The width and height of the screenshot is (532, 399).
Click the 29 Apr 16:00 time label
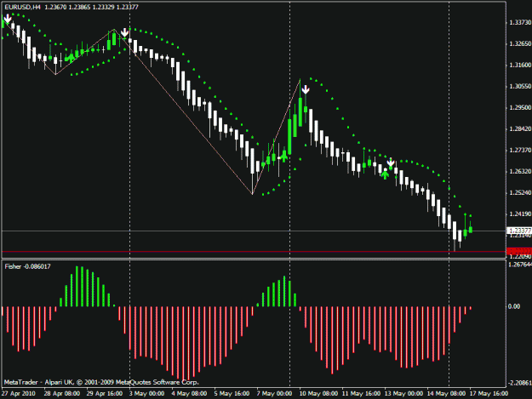point(104,393)
